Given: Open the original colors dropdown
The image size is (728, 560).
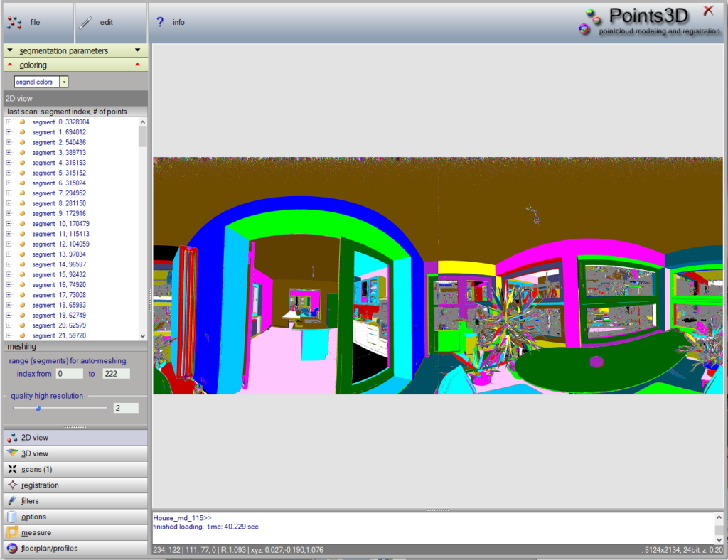Looking at the screenshot, I should click(x=64, y=82).
